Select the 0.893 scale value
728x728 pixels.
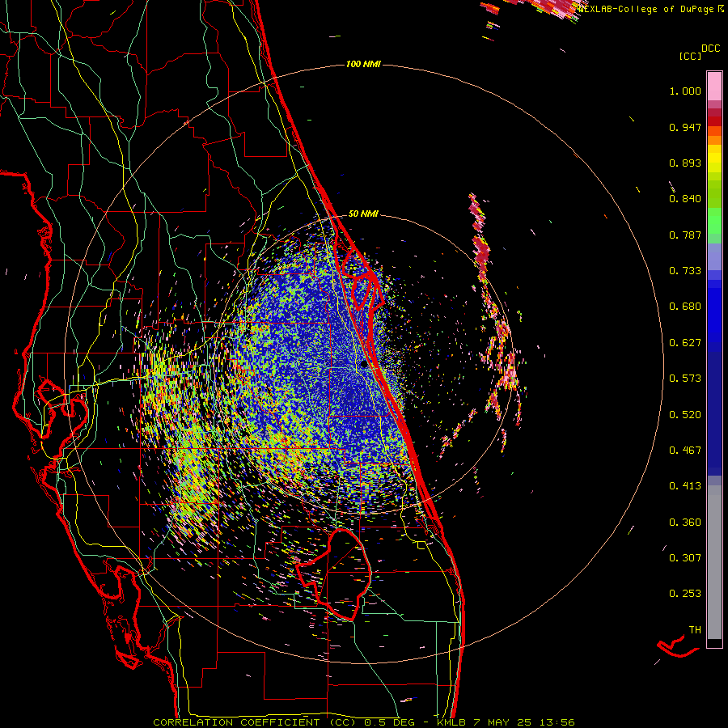(x=685, y=163)
